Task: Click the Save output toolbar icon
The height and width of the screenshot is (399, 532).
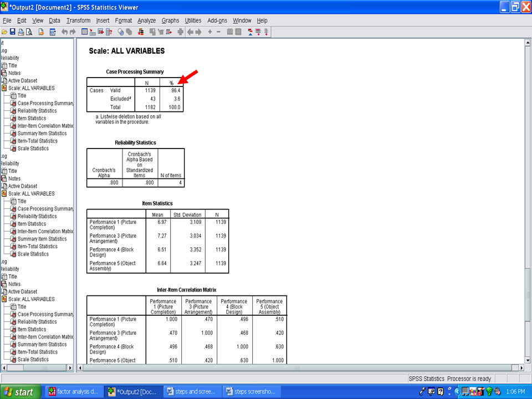Action: pyautogui.click(x=12, y=32)
